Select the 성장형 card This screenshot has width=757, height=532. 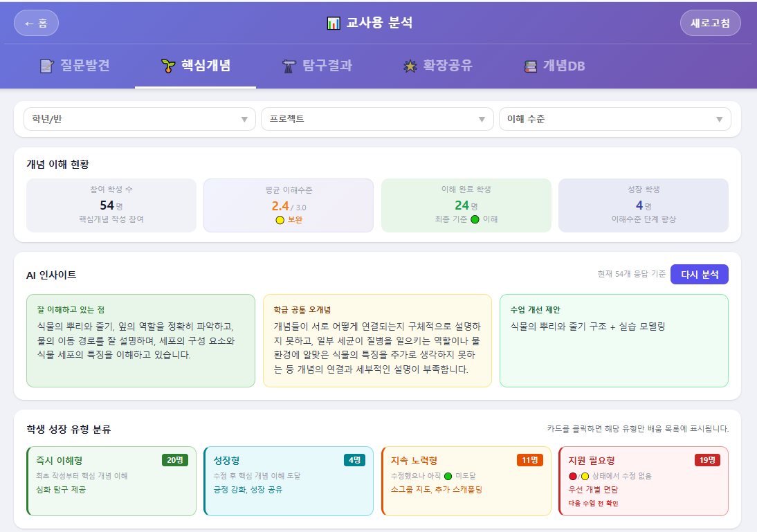click(289, 481)
